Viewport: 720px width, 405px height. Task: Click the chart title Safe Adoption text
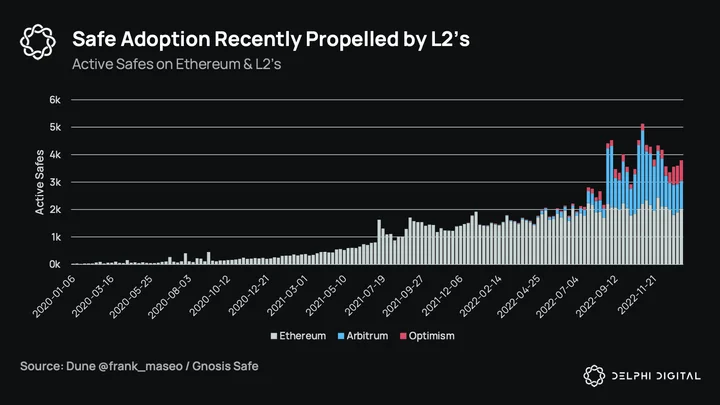click(271, 39)
